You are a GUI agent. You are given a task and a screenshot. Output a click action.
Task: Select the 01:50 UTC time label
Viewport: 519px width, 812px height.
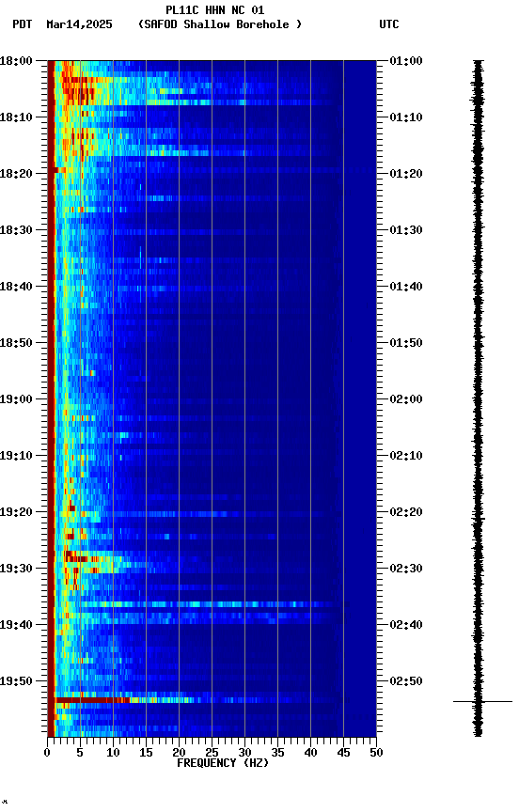click(406, 343)
